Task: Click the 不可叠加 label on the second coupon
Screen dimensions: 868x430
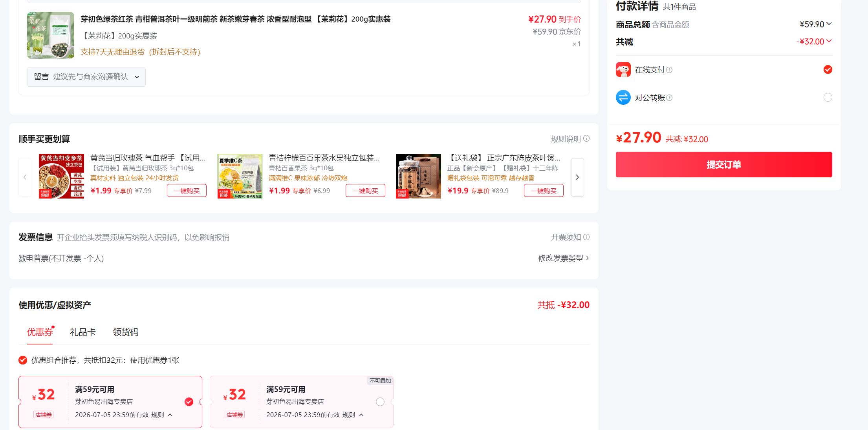Action: 380,381
